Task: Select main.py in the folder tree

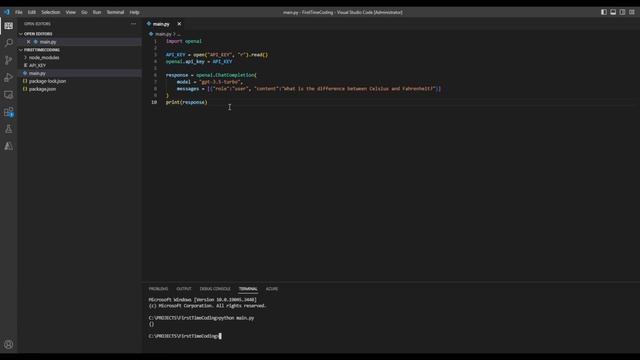Action: tap(37, 73)
